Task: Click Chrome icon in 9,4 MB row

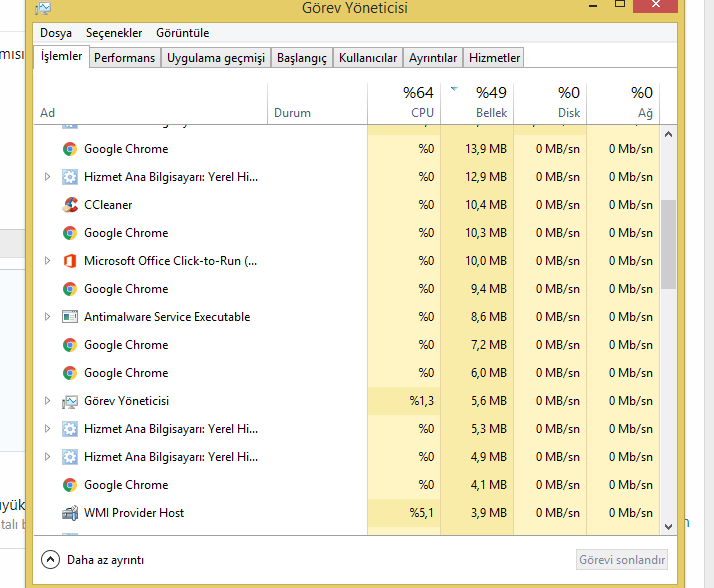Action: [x=70, y=289]
